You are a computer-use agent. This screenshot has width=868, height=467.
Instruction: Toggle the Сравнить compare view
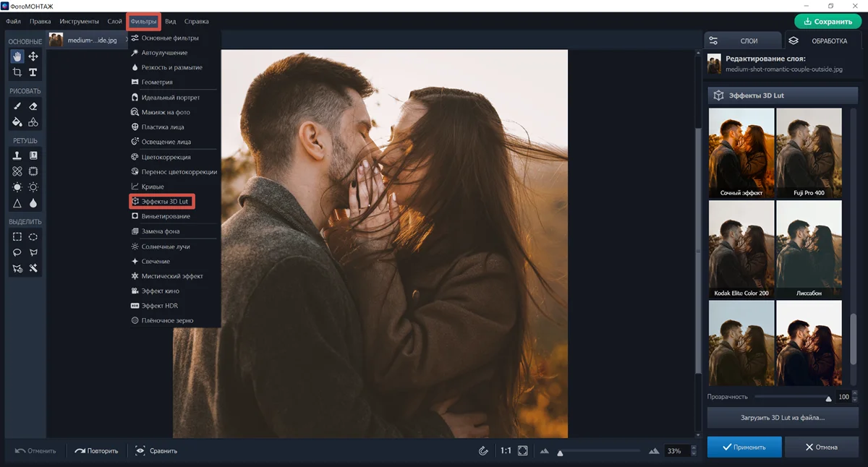(156, 450)
